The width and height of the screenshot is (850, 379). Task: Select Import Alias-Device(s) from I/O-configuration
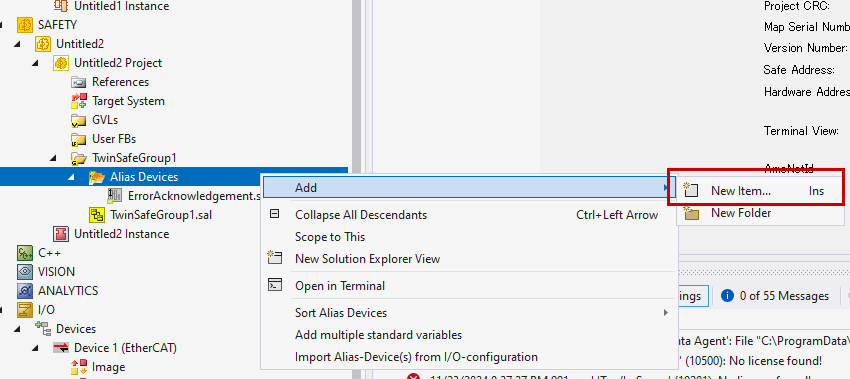(x=469, y=357)
